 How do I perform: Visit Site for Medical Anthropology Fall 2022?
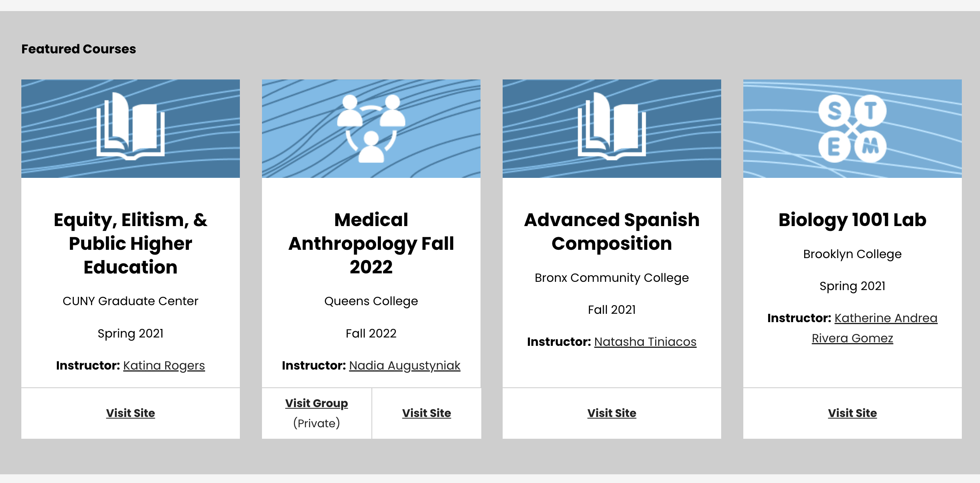point(426,413)
